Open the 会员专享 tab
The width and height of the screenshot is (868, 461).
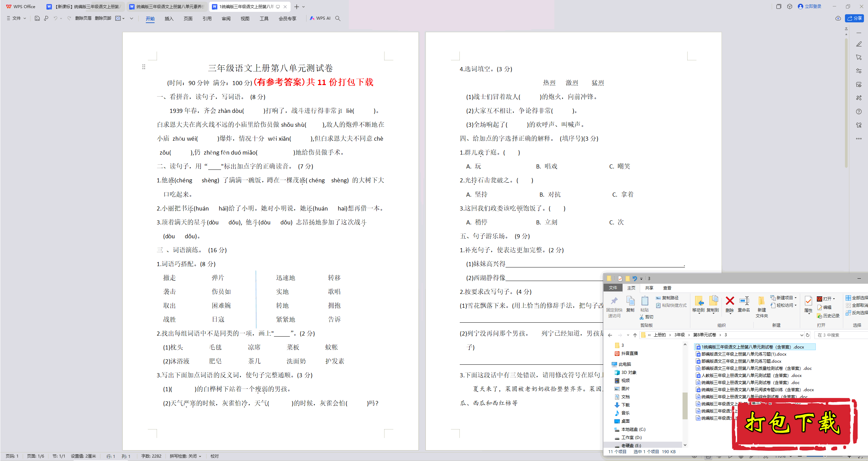point(288,19)
